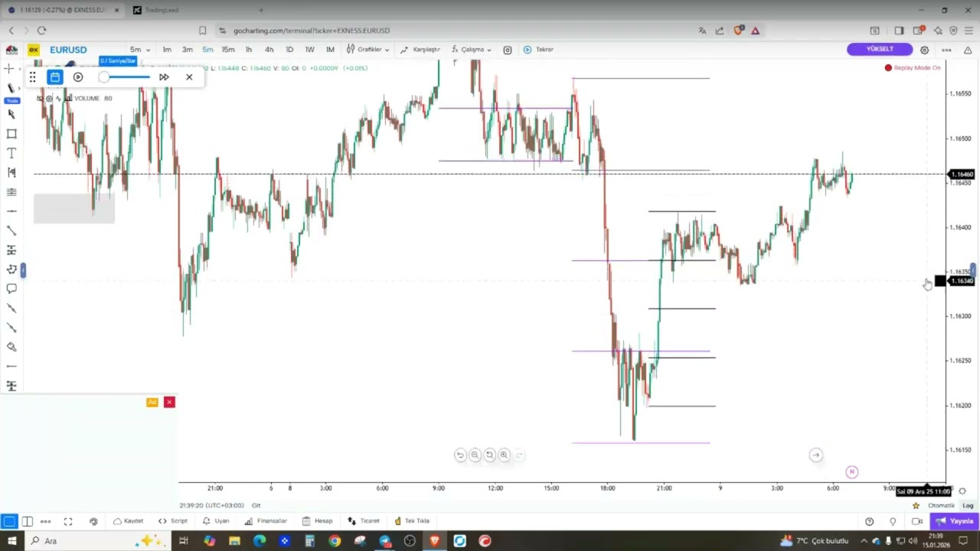Switch to 3m timeframe
980x551 pixels.
tap(188, 50)
